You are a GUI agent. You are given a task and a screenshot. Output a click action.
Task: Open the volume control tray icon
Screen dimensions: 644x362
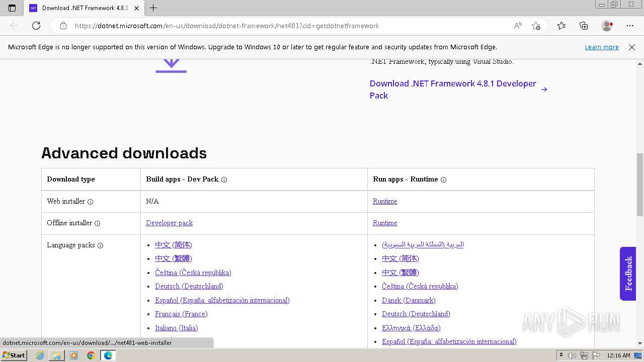(572, 355)
